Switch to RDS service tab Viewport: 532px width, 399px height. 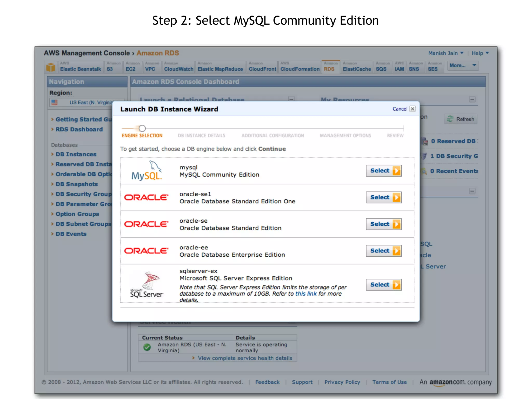(331, 67)
